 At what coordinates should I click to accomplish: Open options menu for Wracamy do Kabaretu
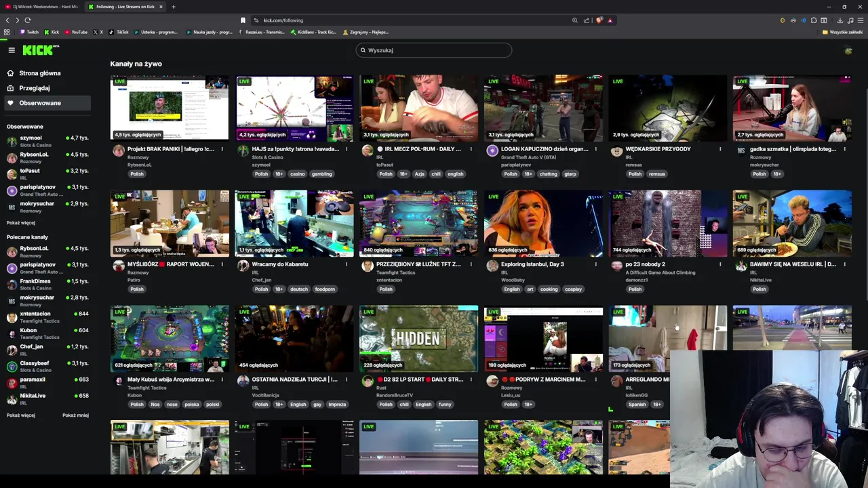click(347, 264)
